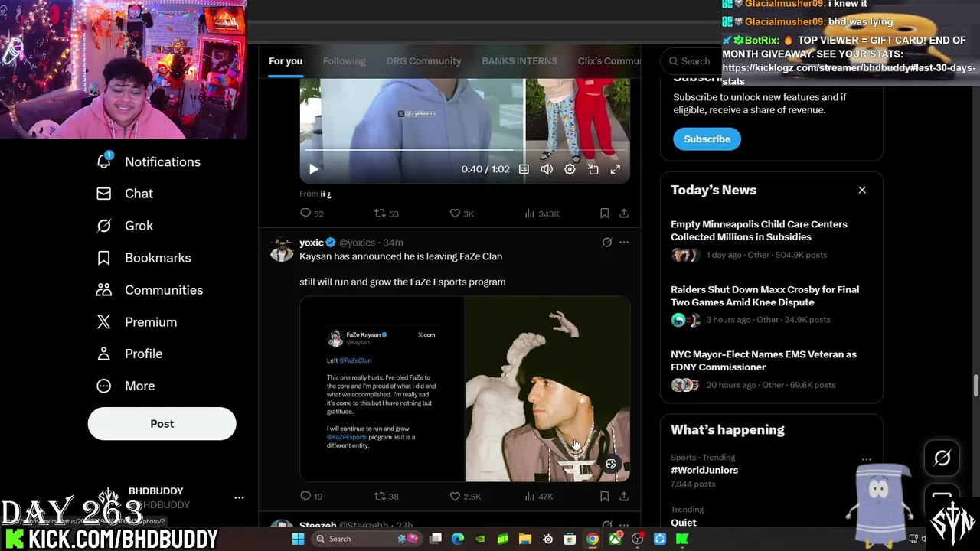Click the Windows taskbar search box

(x=367, y=539)
